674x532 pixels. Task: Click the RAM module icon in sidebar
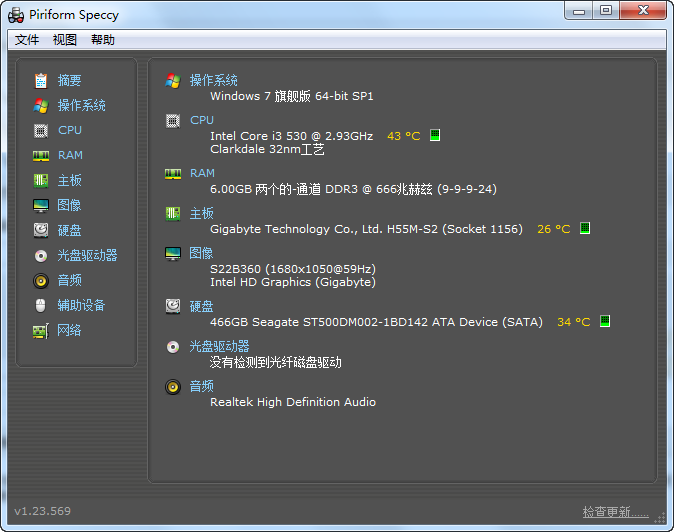[41, 156]
